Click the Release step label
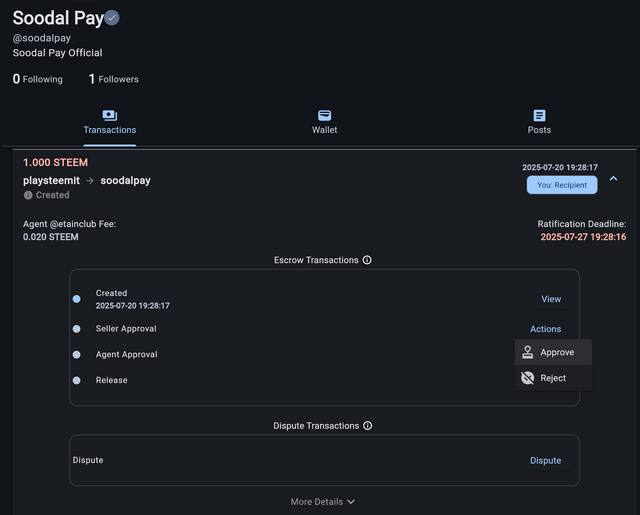 pyautogui.click(x=111, y=380)
